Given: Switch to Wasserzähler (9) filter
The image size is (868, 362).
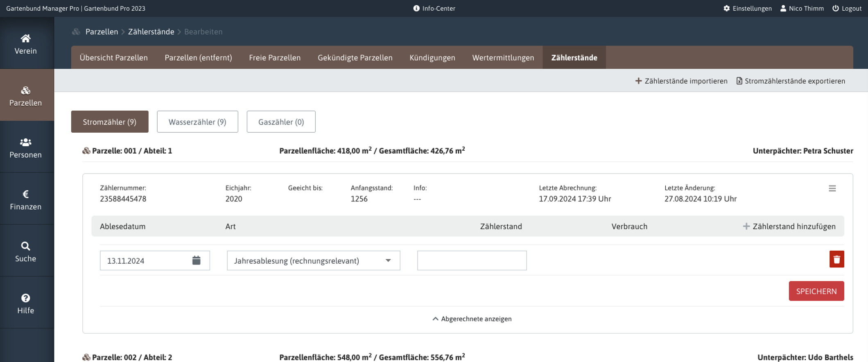Looking at the screenshot, I should coord(197,122).
